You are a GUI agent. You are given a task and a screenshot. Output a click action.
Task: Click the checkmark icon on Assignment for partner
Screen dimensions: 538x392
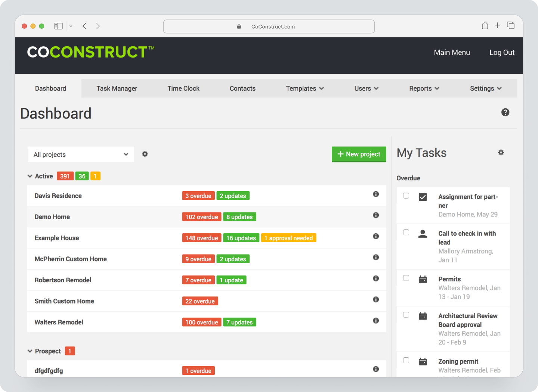pyautogui.click(x=423, y=197)
